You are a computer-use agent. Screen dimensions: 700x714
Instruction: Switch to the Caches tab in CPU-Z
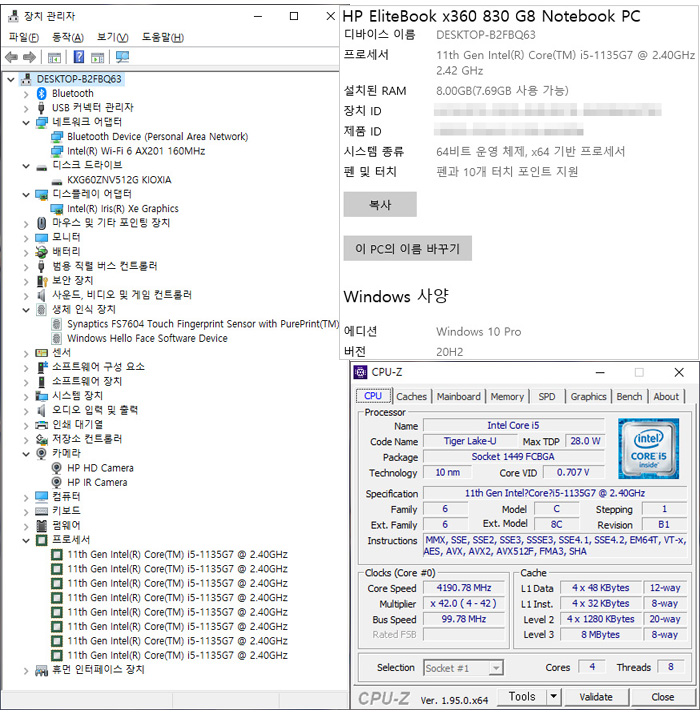(x=411, y=397)
